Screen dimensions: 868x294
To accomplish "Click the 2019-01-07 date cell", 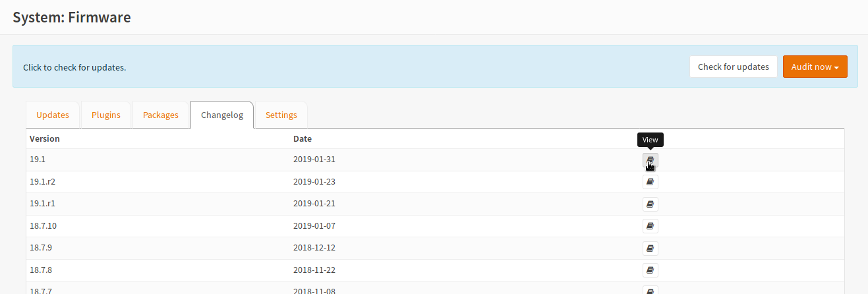I will pyautogui.click(x=314, y=226).
